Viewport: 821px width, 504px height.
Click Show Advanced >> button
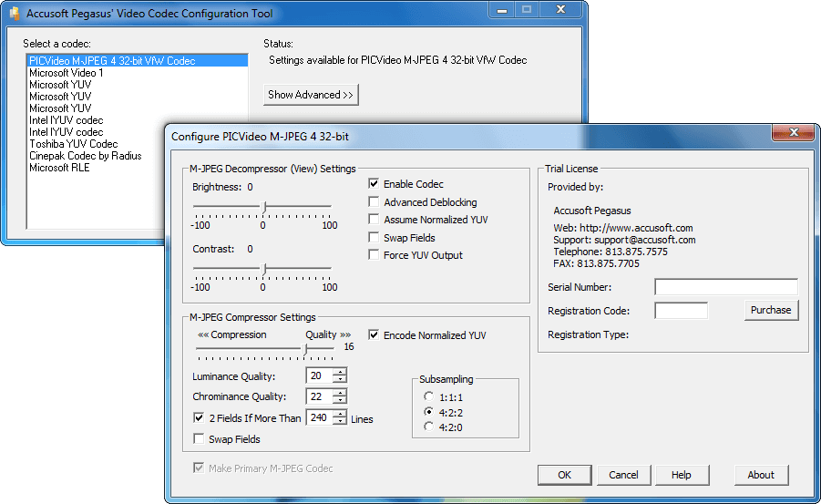click(x=311, y=94)
